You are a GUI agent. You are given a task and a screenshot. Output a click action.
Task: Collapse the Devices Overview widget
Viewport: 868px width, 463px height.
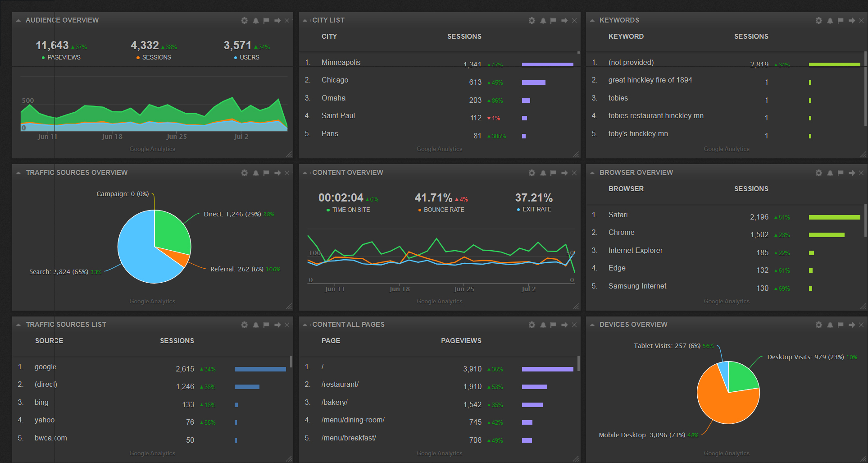(592, 325)
